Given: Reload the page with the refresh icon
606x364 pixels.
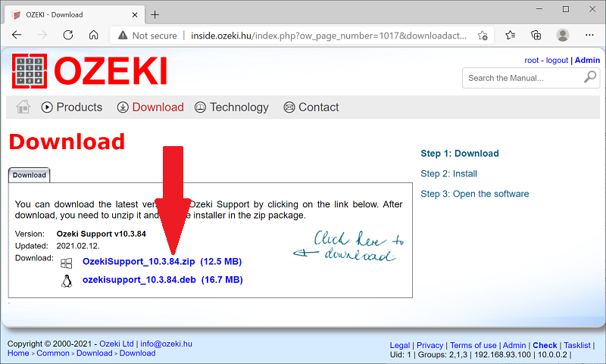Looking at the screenshot, I should coord(68,35).
